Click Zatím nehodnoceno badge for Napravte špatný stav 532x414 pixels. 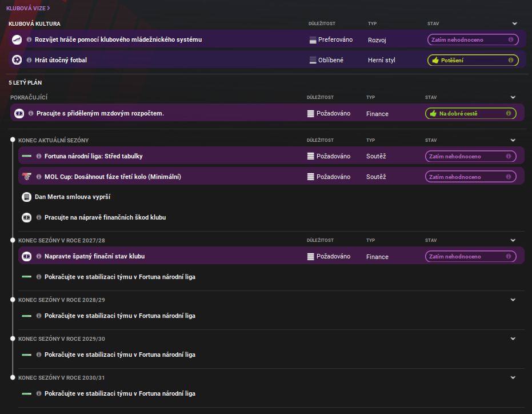coord(471,256)
